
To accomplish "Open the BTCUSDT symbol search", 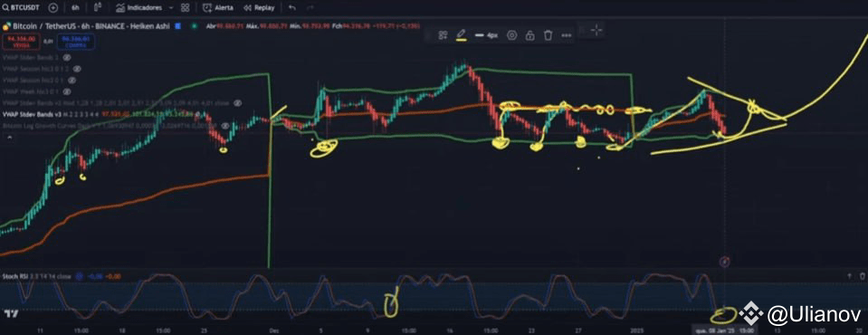I will tap(22, 8).
